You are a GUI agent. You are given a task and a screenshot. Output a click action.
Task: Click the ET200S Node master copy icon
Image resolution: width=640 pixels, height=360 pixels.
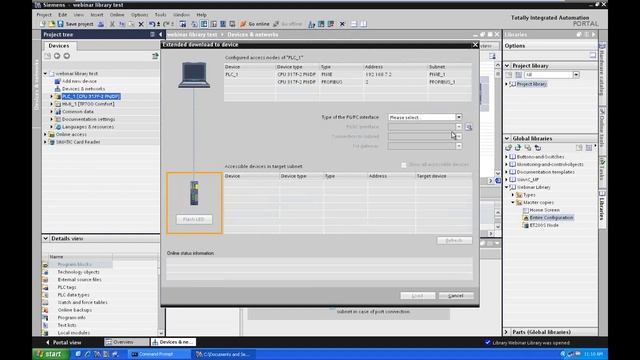pyautogui.click(x=526, y=225)
